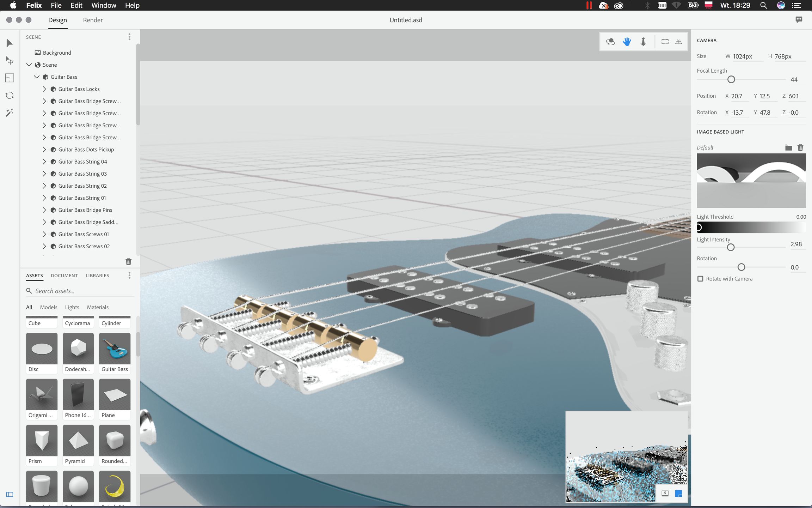The height and width of the screenshot is (508, 812).
Task: Switch to the Render tab
Action: coord(93,20)
